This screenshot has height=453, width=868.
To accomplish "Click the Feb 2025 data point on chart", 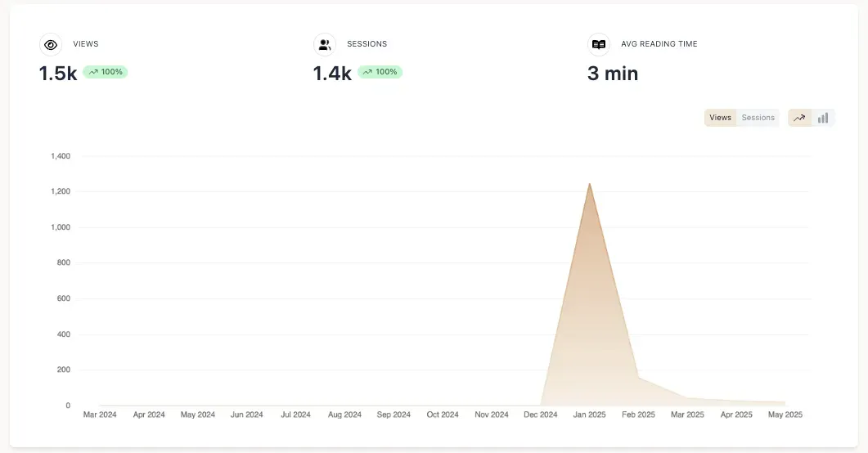I will [x=638, y=377].
